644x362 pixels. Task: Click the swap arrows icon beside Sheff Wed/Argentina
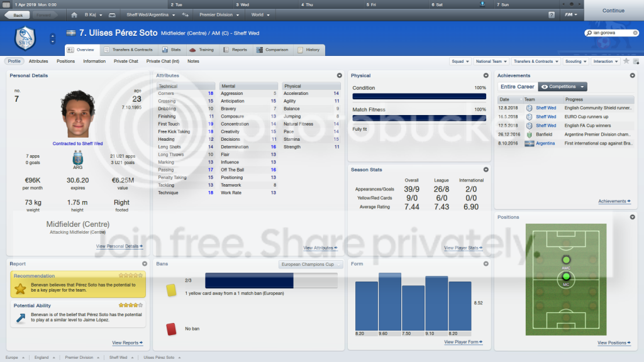pos(186,15)
